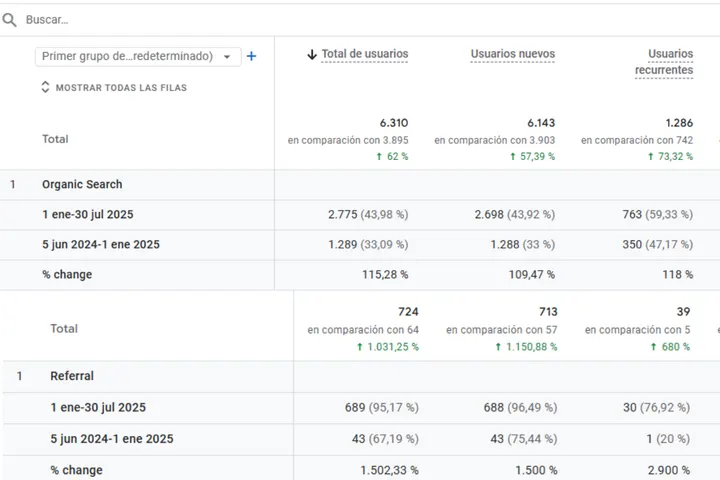Click the value 689 (95,17 %)

[382, 408]
